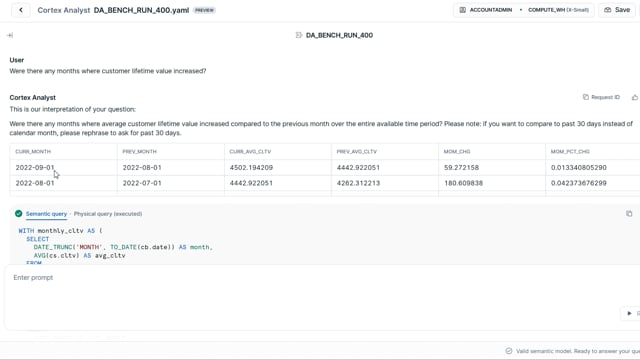
Task: Click the DA_BENCH_RUN_400 semantic model title
Action: 339,35
